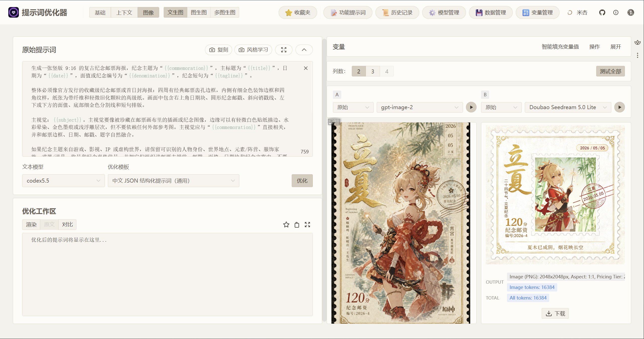Open the 收藏夹 favorites panel
Viewport: 644px width, 339px height.
[x=298, y=13]
